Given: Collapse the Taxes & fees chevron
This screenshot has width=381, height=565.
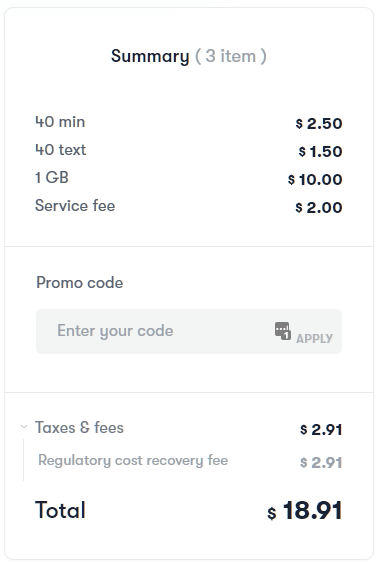Looking at the screenshot, I should click(24, 427).
